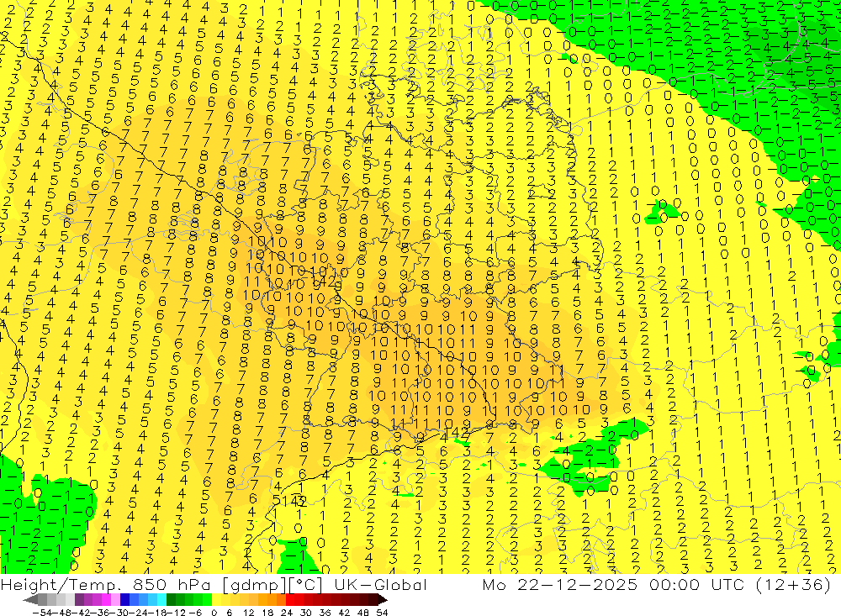
Task: Click the dark brown right arrow end of legend
Action: 382,600
